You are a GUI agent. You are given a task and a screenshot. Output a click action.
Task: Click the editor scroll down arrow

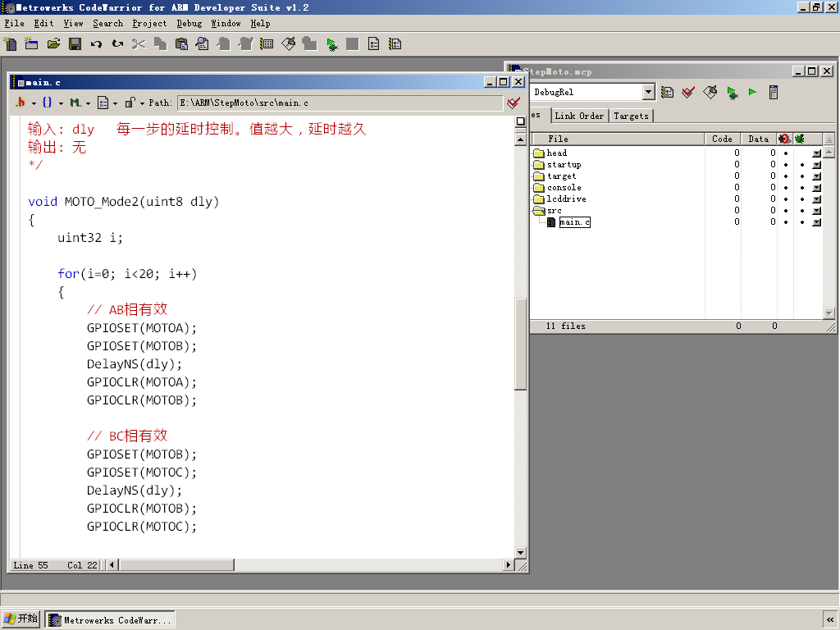520,552
